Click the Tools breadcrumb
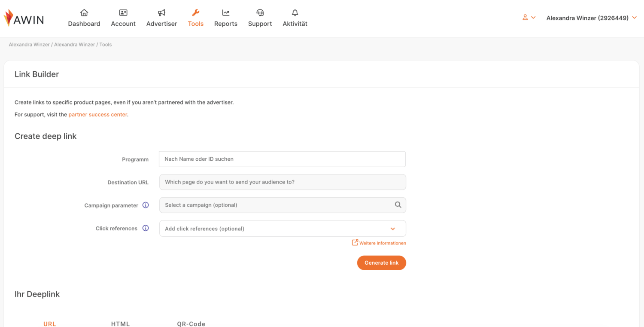 [106, 44]
